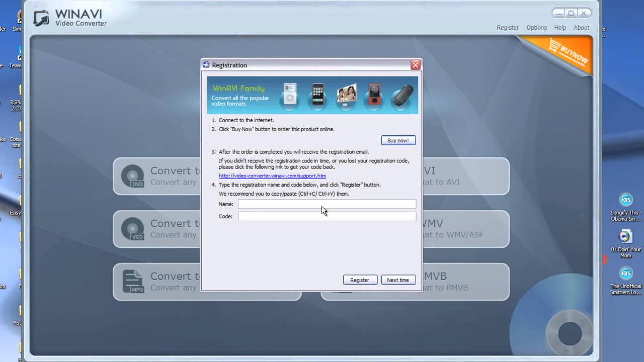Viewport: 644px width, 362px height.
Task: Click the Buy now! button
Action: [x=398, y=140]
